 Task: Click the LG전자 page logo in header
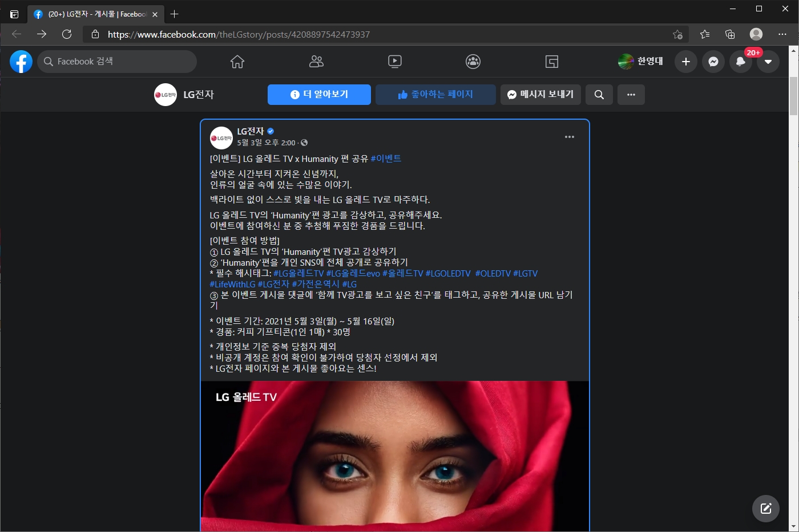coord(166,95)
